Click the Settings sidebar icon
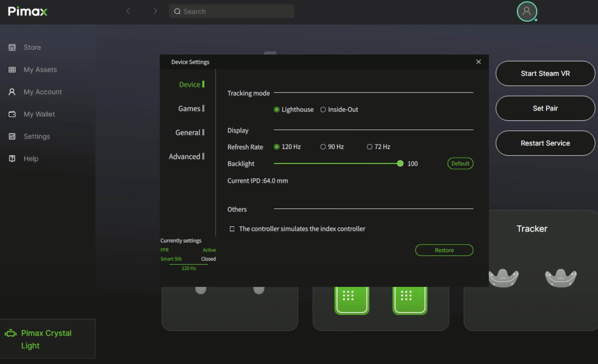 tap(12, 136)
